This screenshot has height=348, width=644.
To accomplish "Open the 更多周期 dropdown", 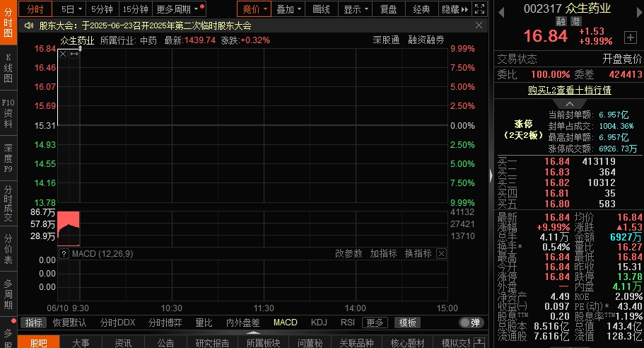I will 177,9.
